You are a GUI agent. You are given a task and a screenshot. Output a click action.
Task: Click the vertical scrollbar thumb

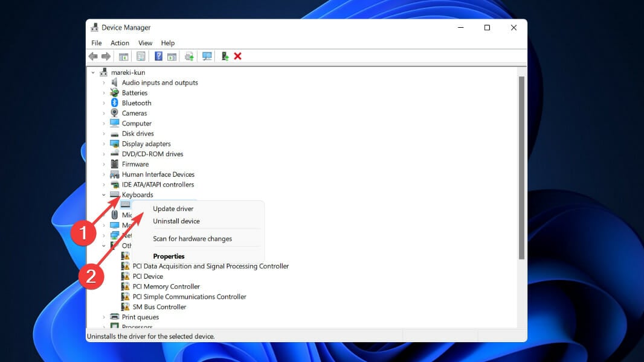[x=521, y=168]
